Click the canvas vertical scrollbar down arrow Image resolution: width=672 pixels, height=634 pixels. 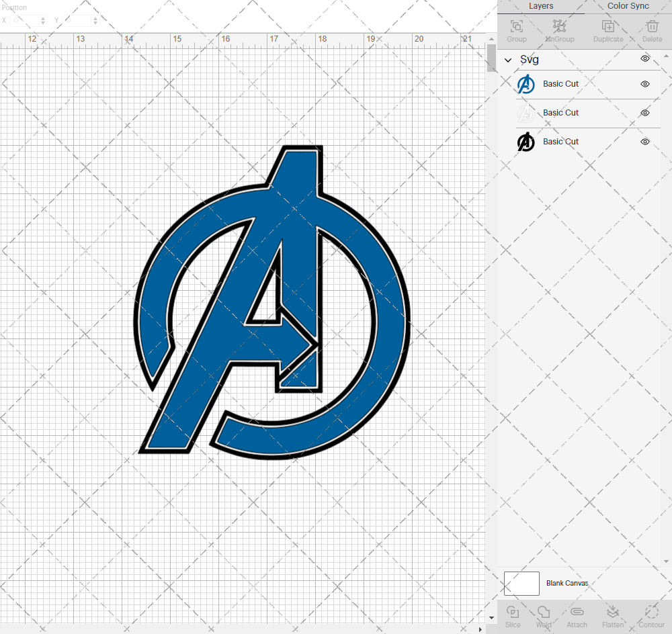[491, 618]
